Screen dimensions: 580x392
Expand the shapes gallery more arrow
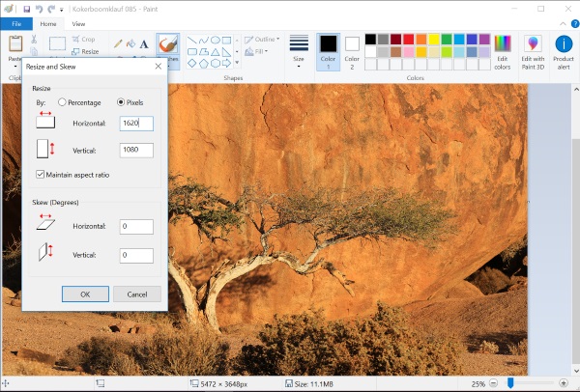pyautogui.click(x=237, y=63)
